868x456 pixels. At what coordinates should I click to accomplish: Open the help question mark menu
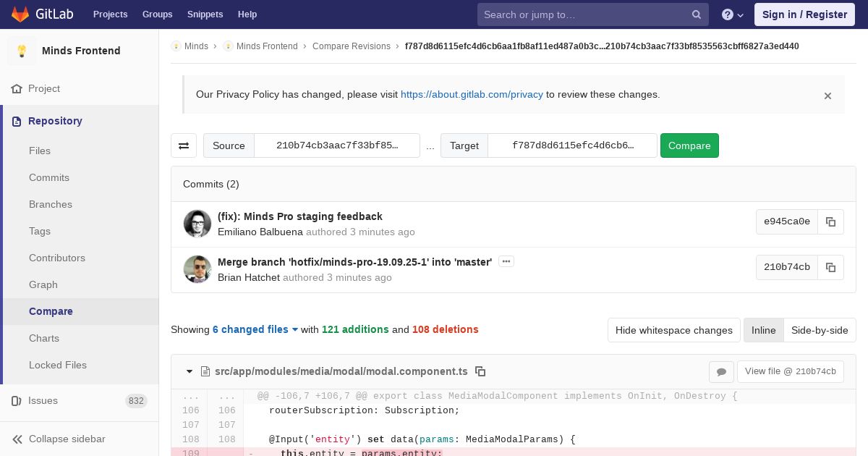tap(733, 14)
